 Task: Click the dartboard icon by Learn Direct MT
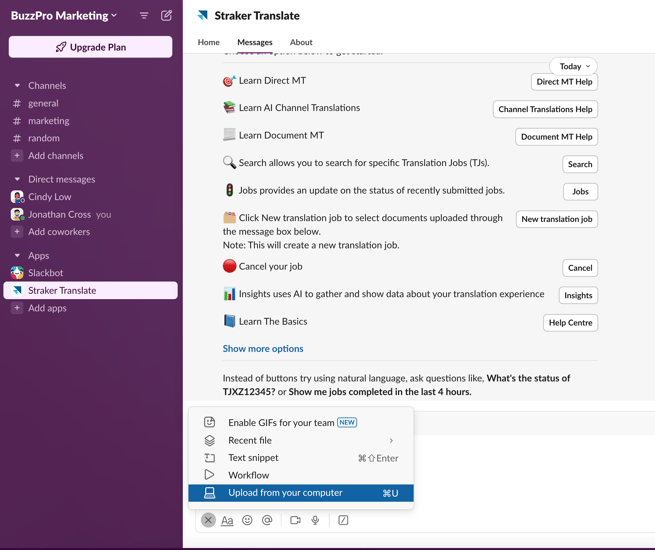click(229, 81)
